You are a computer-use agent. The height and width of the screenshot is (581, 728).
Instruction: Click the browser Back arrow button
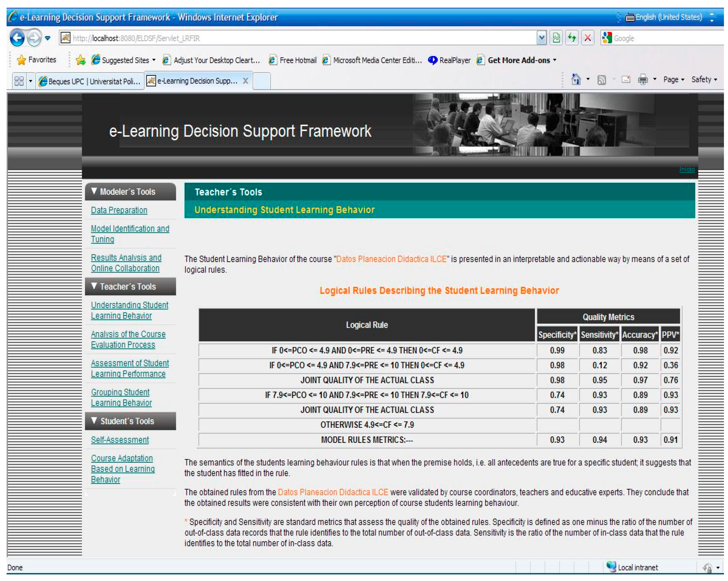[17, 38]
